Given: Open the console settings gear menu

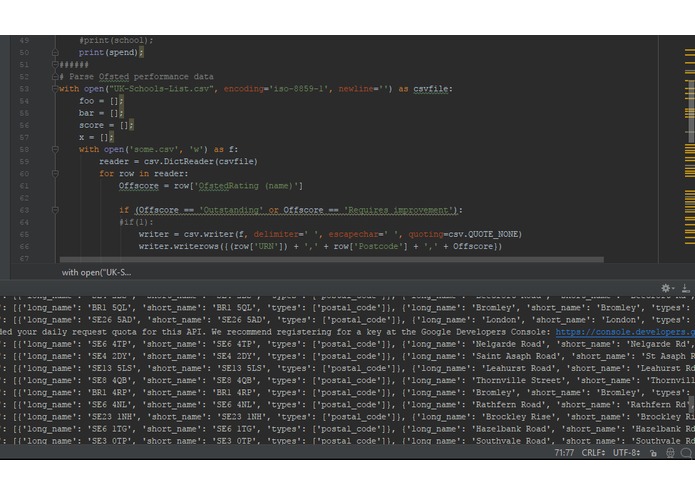Looking at the screenshot, I should pos(666,288).
